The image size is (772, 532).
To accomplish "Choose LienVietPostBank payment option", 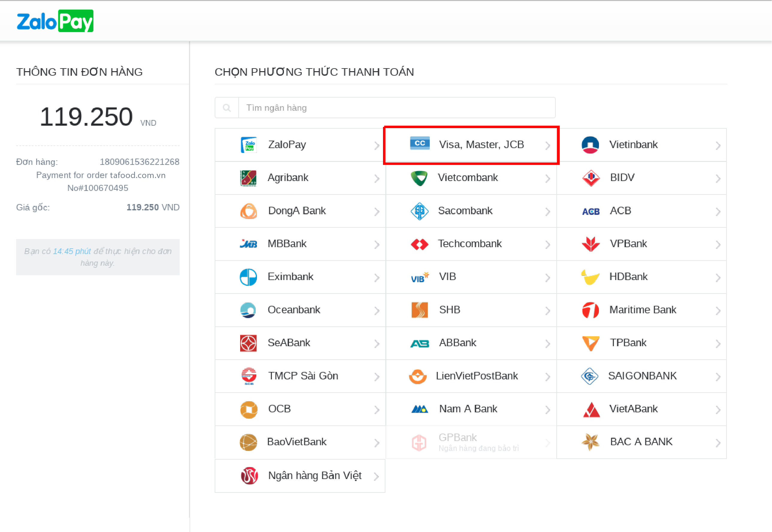I will coord(471,376).
